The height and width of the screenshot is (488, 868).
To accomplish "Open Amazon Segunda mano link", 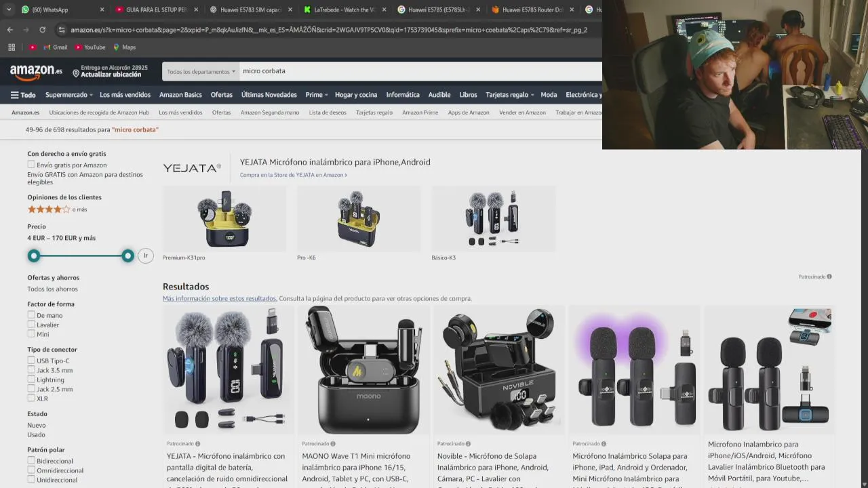I will [x=270, y=113].
